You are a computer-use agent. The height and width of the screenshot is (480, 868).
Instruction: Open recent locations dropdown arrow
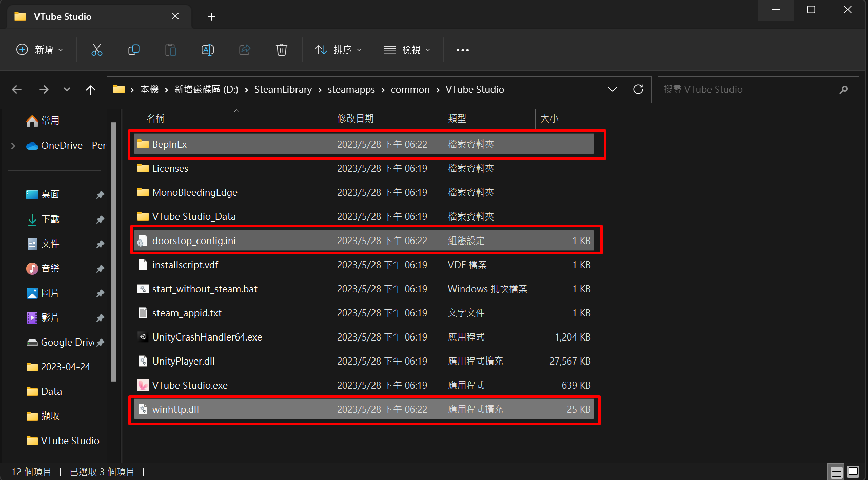pos(67,90)
